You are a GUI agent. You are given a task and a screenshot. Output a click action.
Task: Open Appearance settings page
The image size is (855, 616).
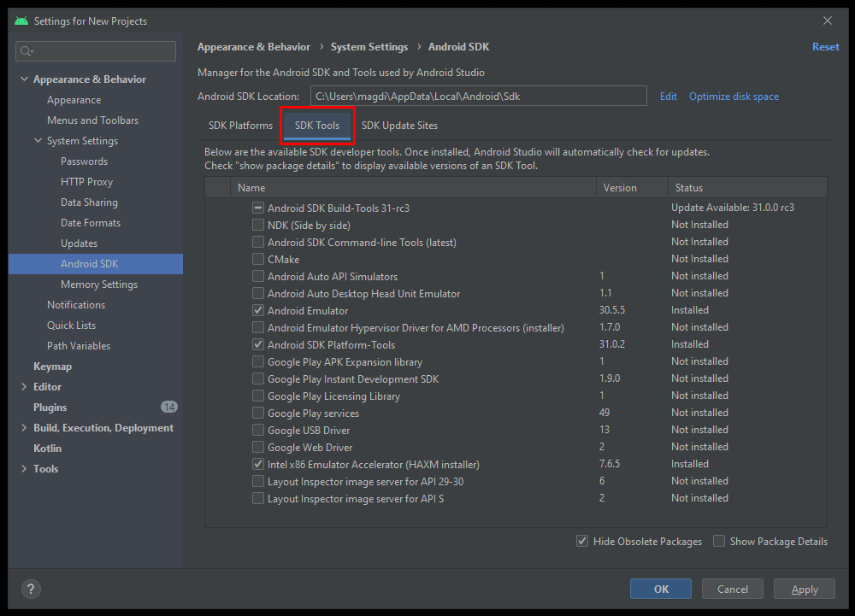coord(74,100)
